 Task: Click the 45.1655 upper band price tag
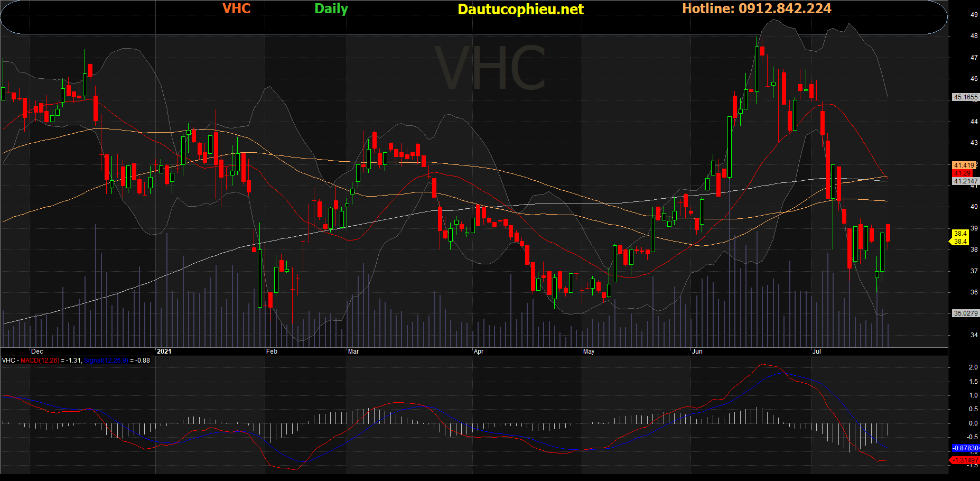click(965, 97)
